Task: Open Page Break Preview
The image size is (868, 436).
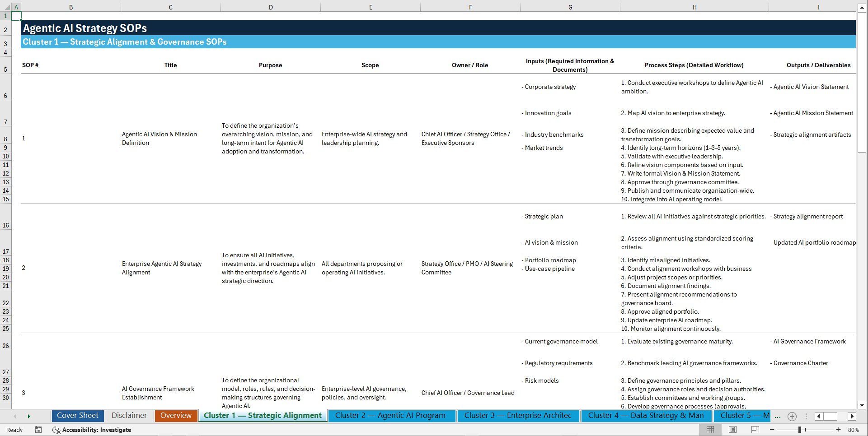Action: click(755, 430)
